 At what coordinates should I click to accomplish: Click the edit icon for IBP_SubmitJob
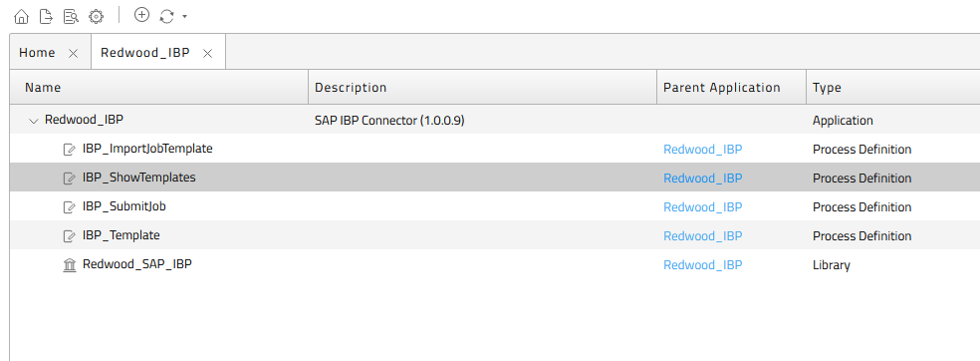pos(70,207)
